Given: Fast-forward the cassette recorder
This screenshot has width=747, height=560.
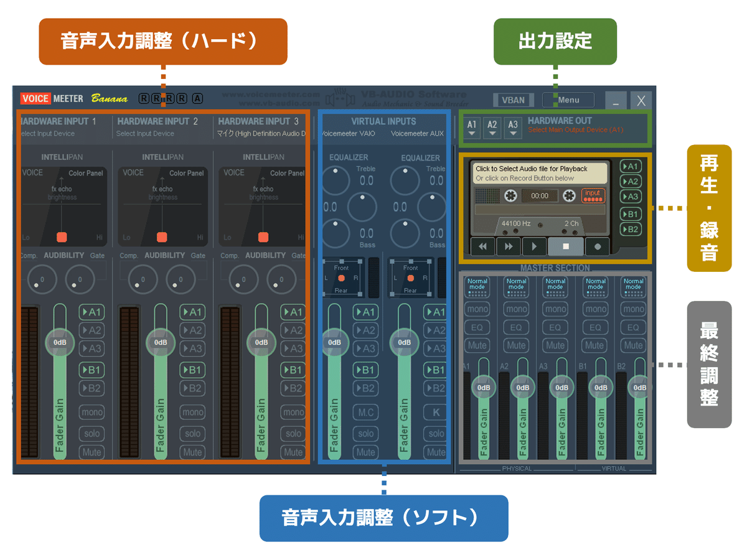Looking at the screenshot, I should tap(509, 246).
